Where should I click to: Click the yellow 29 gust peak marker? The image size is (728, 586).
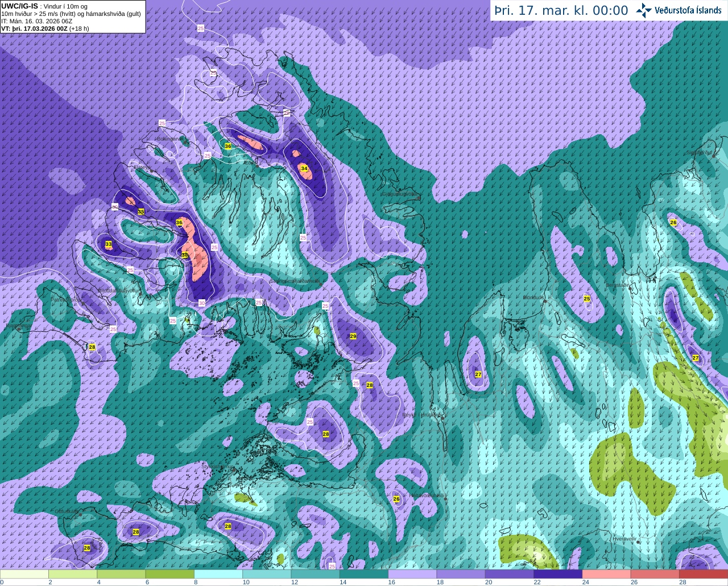(x=353, y=336)
